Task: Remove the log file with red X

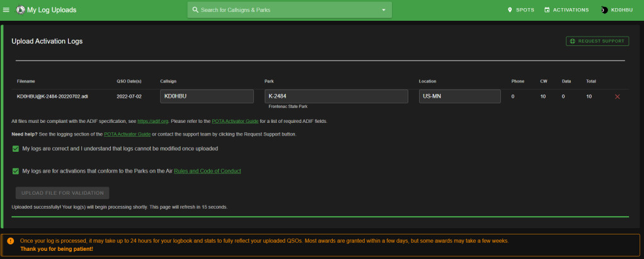Action: click(617, 96)
